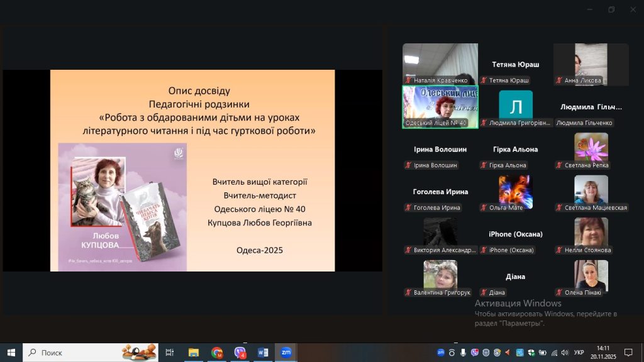Select Ольга Мате's fox avatar tile

[515, 190]
